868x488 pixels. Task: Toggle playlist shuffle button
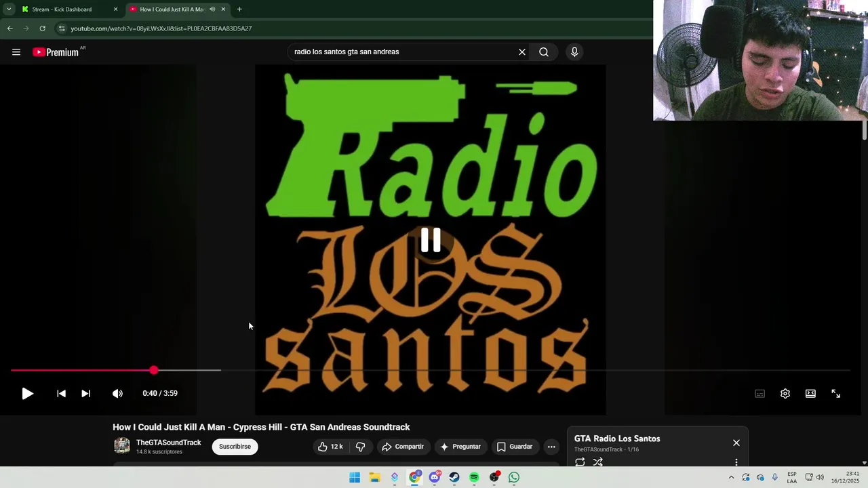pos(597,462)
